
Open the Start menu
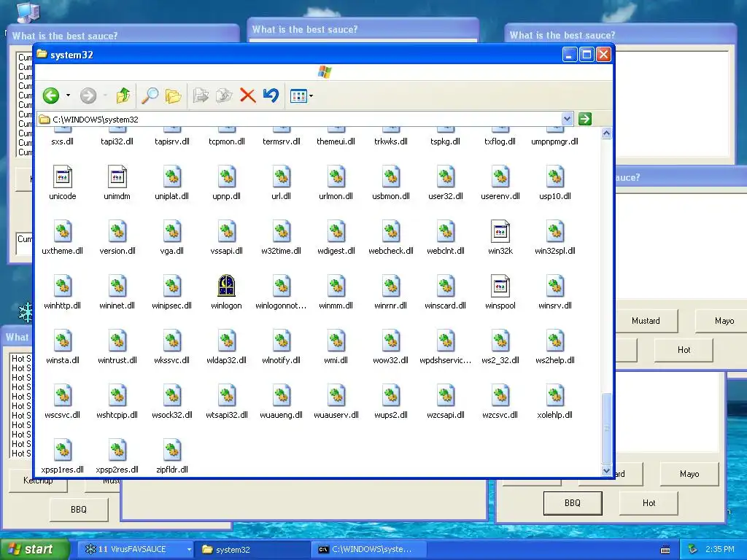click(x=34, y=550)
